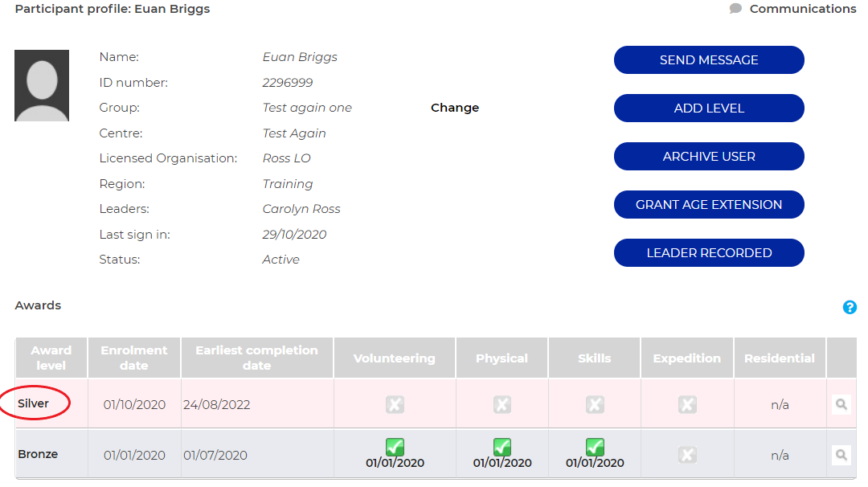Click Silver Volunteering grey cross icon
868x487 pixels.
(395, 404)
